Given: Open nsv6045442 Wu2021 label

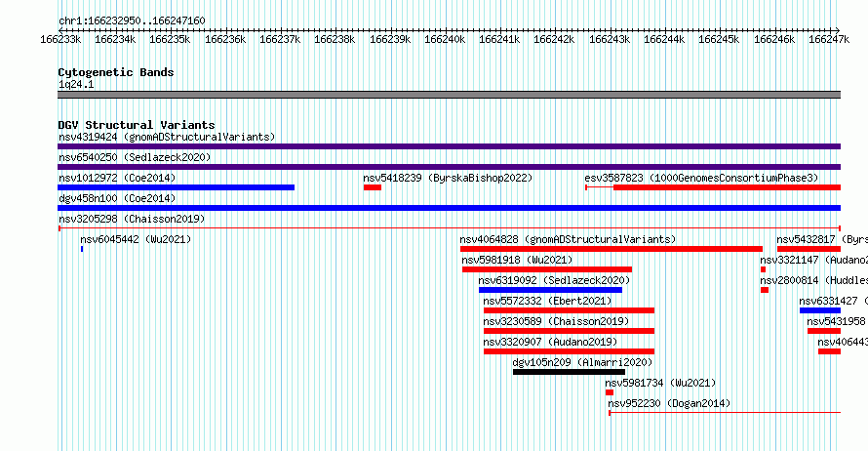Looking at the screenshot, I should coord(136,239).
